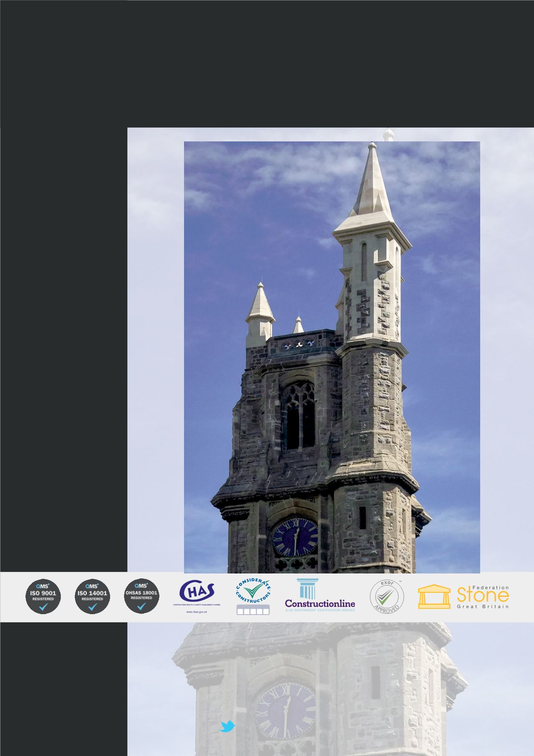Click the grey five-box strip under Considerate Constructors
534x756 pixels.
click(253, 610)
